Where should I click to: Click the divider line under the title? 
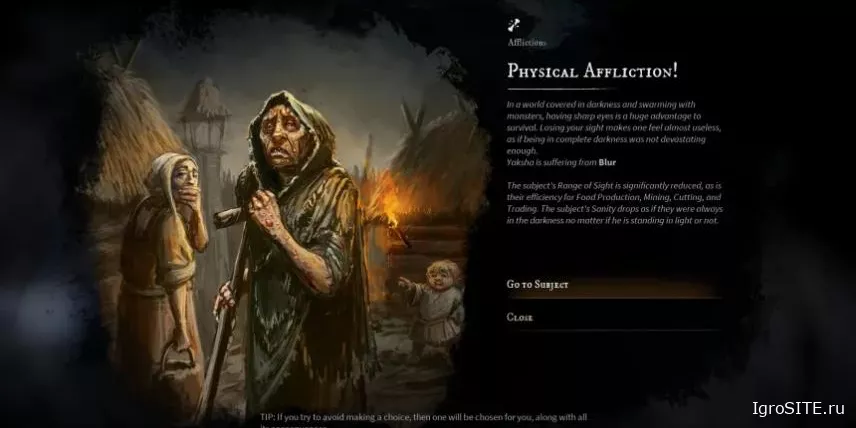click(x=562, y=89)
